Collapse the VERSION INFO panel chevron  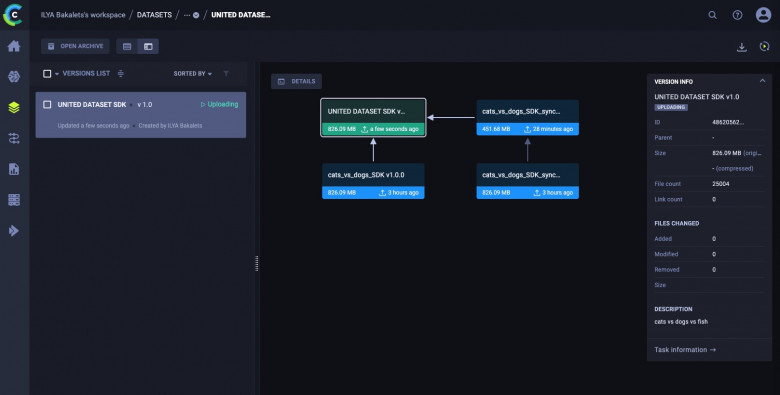coord(762,81)
